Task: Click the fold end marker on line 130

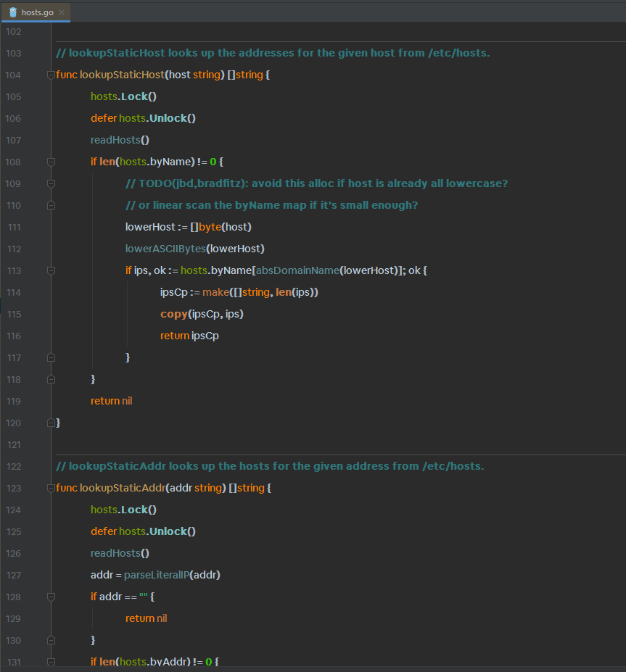Action: click(x=51, y=640)
